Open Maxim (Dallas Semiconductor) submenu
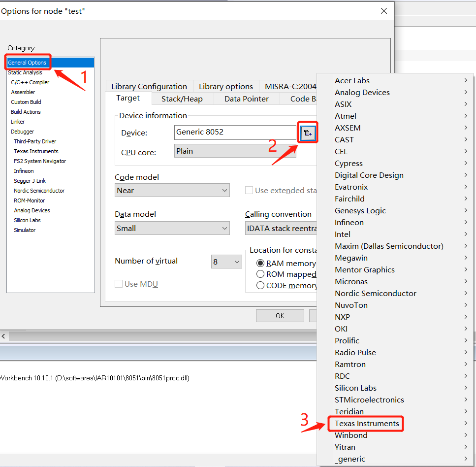This screenshot has width=476, height=467. click(395, 246)
